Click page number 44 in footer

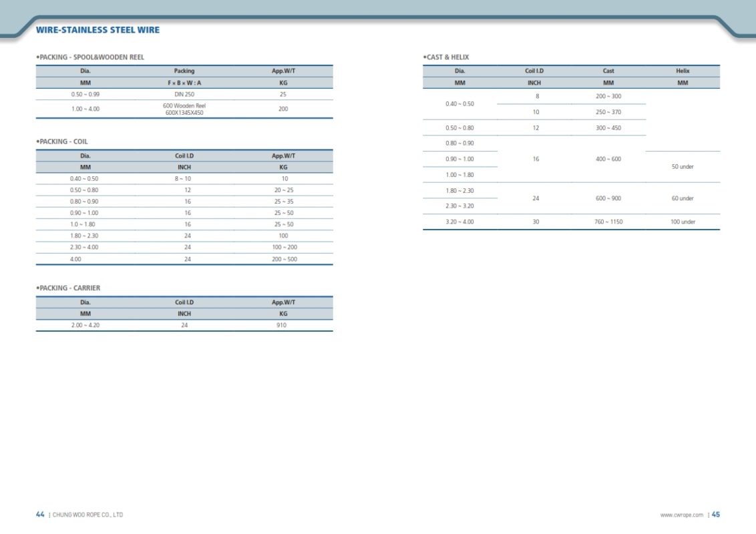click(x=40, y=515)
